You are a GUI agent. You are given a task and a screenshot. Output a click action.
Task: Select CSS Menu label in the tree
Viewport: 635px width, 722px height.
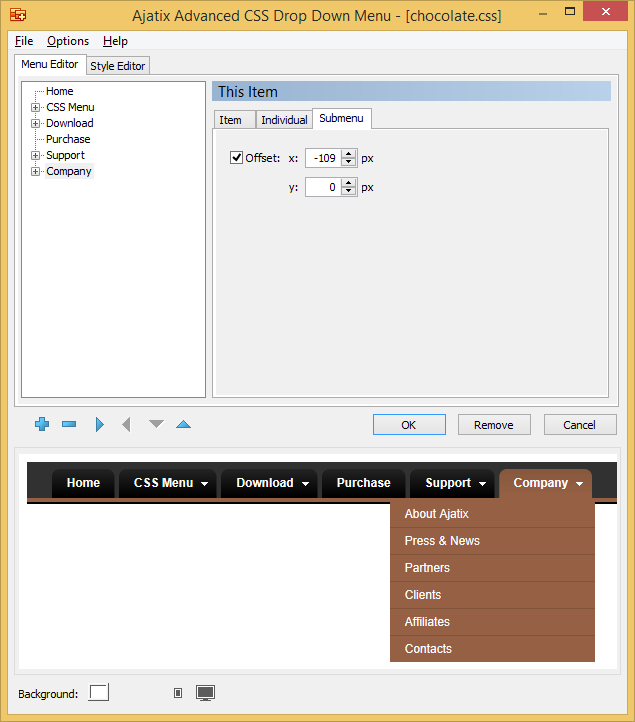tap(70, 107)
